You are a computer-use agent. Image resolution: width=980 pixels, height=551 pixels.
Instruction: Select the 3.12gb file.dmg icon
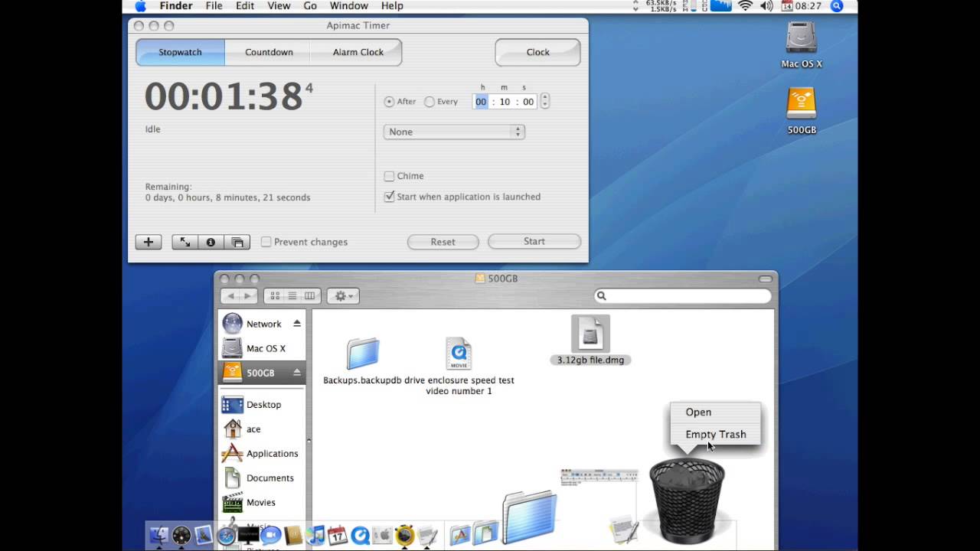tap(590, 334)
